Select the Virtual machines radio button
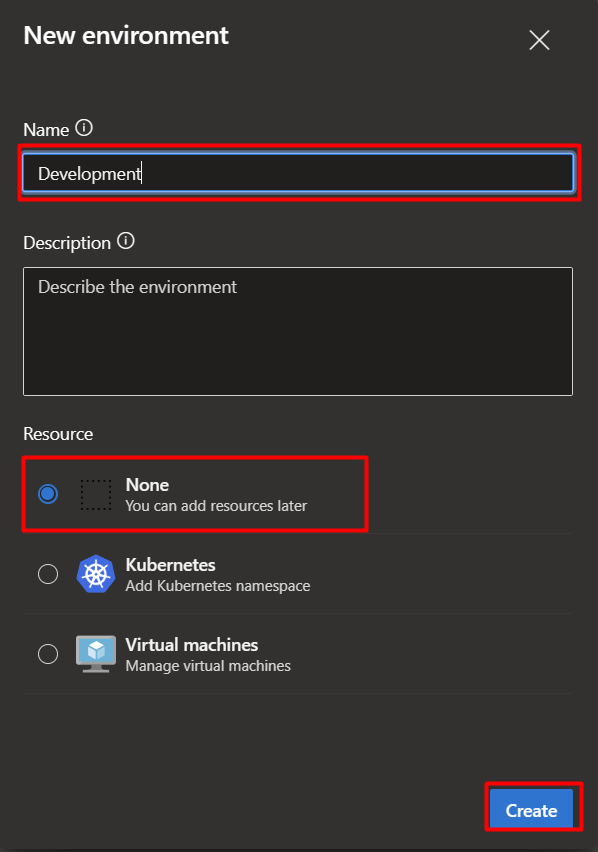Image resolution: width=598 pixels, height=852 pixels. point(48,654)
